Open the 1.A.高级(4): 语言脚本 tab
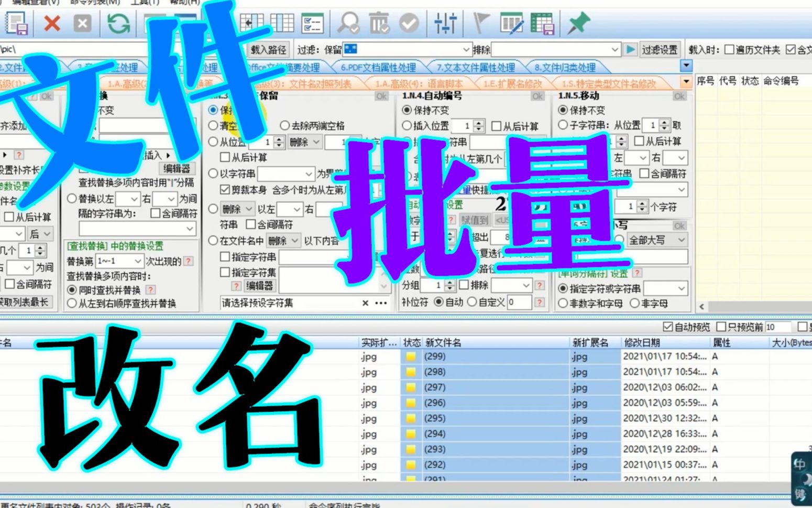The image size is (812, 508). (419, 84)
